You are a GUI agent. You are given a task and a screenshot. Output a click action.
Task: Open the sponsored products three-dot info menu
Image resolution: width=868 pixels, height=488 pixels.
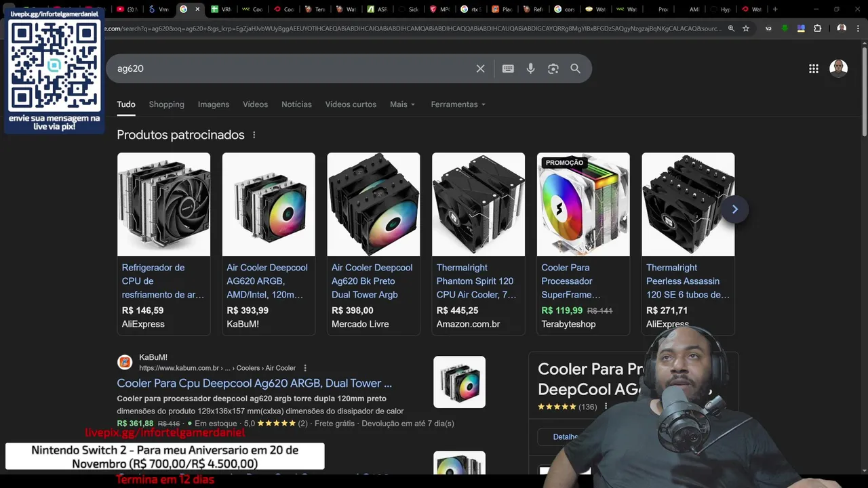[x=254, y=135]
